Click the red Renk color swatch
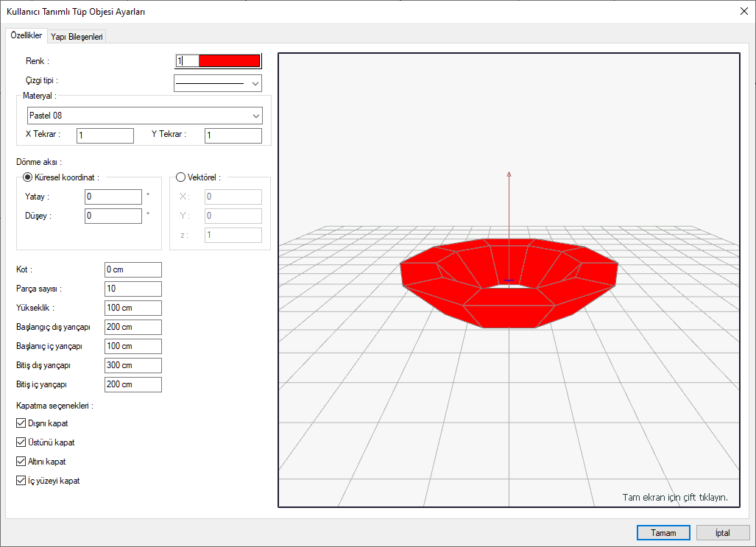 pyautogui.click(x=229, y=61)
